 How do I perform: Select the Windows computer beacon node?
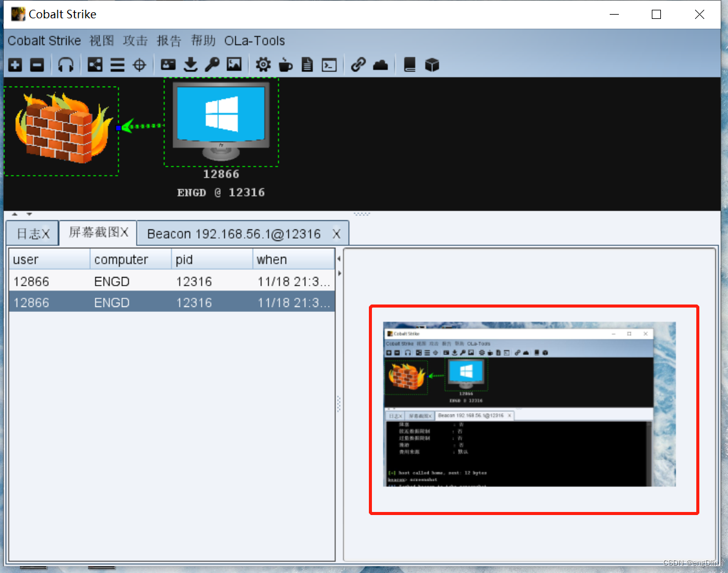coord(221,122)
